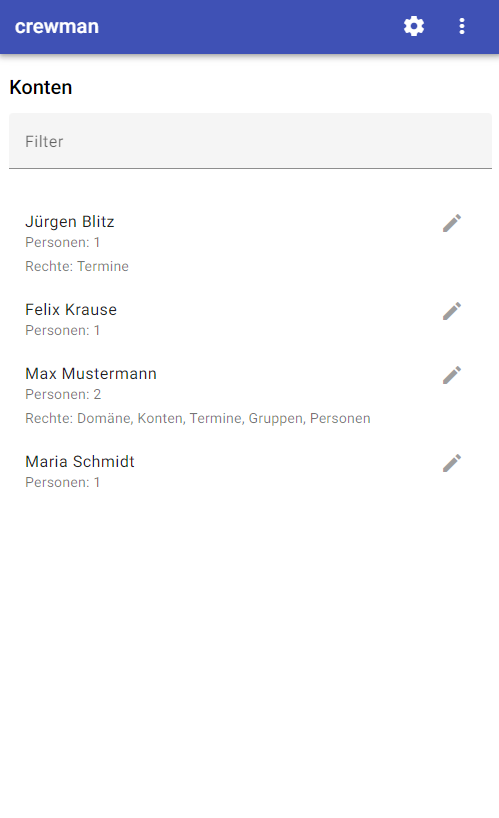Viewport: 499px width, 818px height.
Task: Click the Konten page heading
Action: coord(41,87)
